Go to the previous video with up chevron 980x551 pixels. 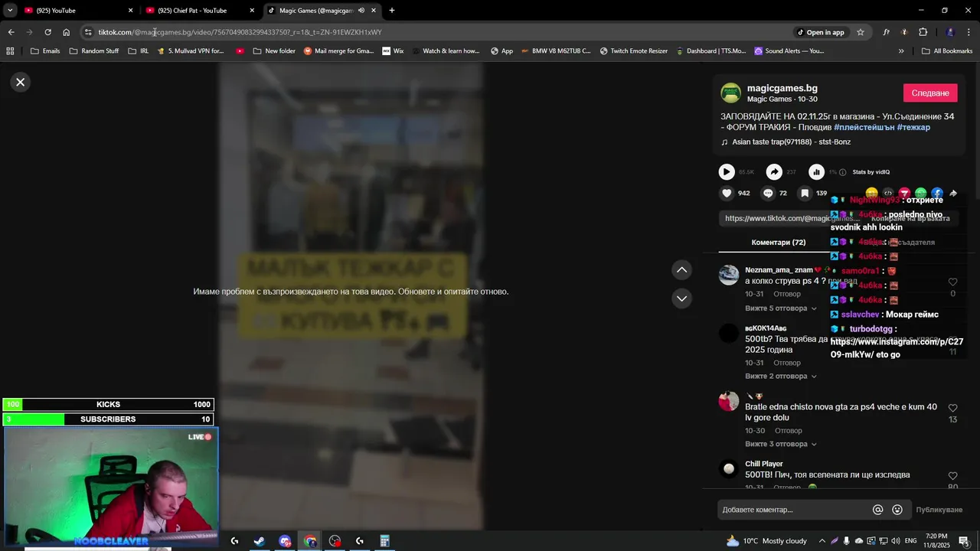(681, 270)
